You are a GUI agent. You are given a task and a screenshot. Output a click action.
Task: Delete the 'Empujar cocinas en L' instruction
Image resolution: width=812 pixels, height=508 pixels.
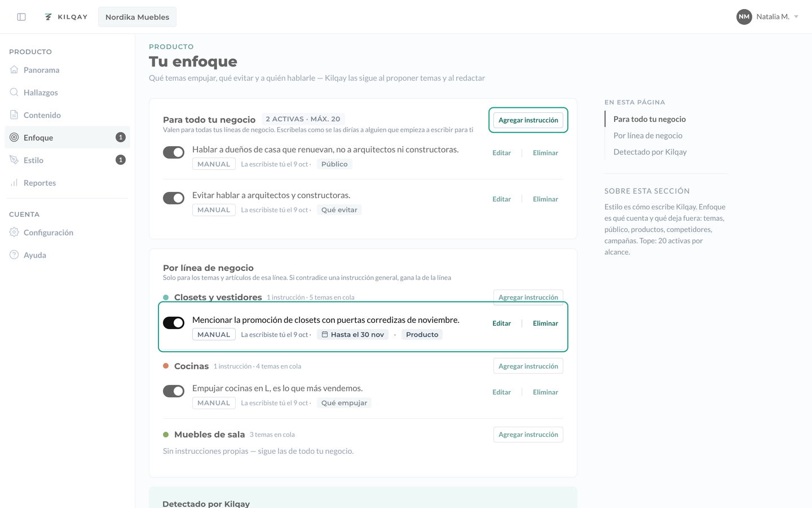[545, 392]
